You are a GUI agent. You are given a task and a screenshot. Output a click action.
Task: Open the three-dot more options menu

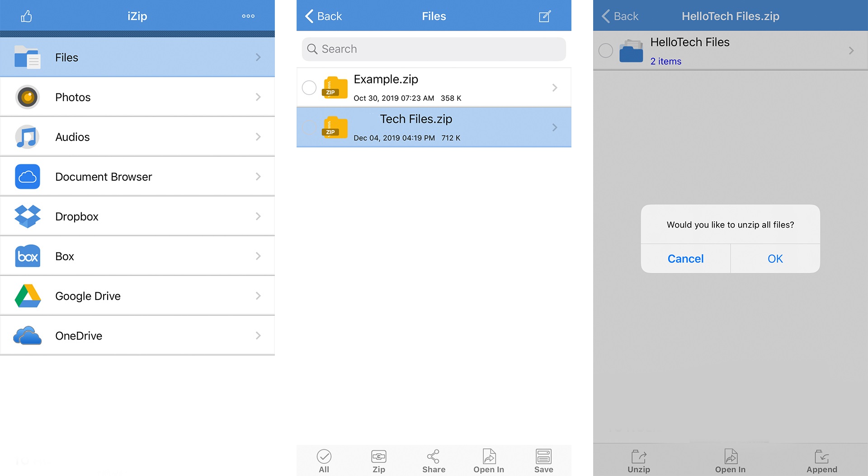(248, 16)
